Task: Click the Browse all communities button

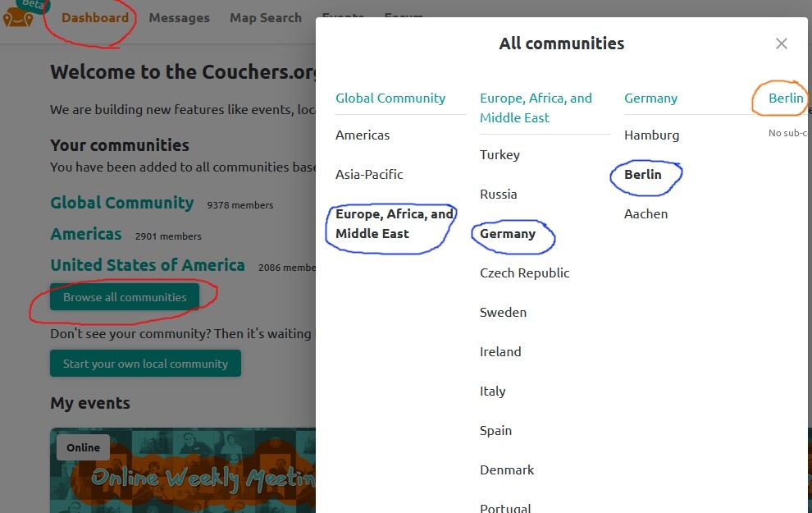Action: 125,297
